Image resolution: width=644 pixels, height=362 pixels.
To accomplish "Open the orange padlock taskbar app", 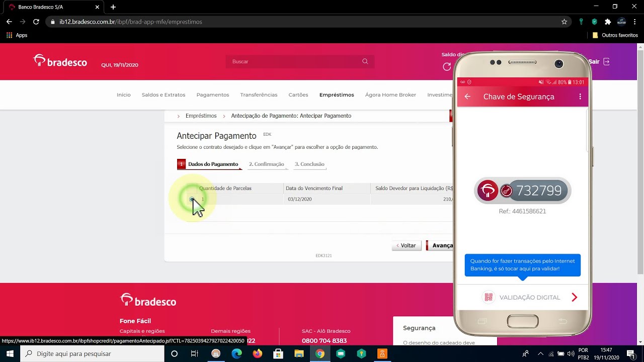I will (382, 353).
